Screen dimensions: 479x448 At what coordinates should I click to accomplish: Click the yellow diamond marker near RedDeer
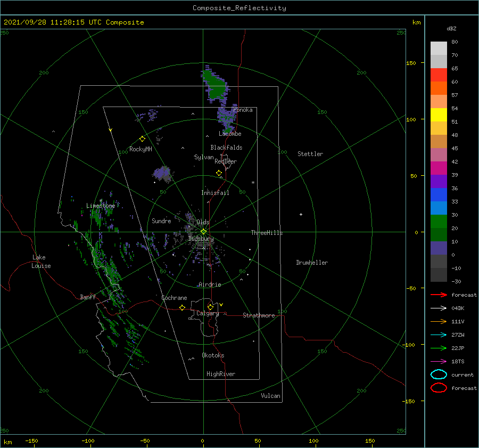(219, 173)
